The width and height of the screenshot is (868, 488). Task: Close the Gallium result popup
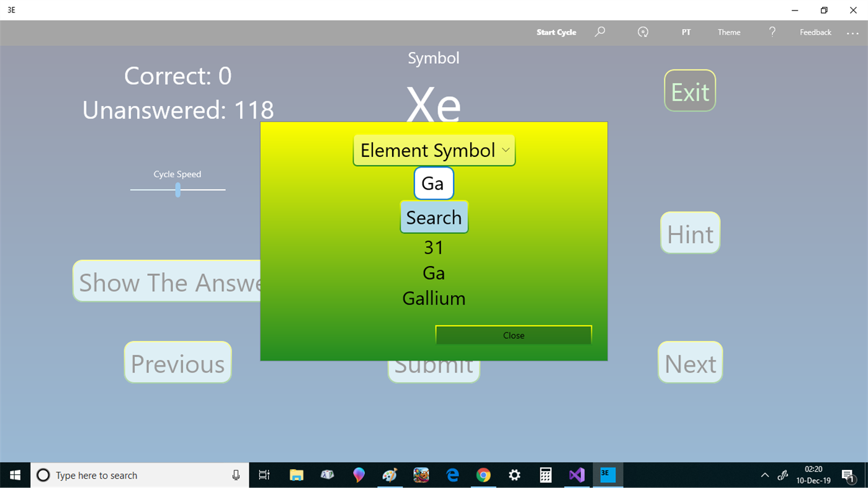pos(513,335)
